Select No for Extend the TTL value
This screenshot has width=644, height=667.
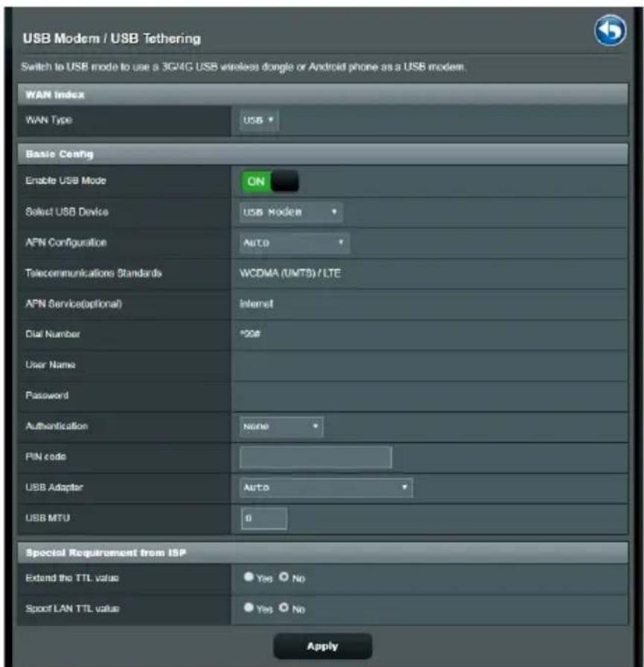[x=284, y=577]
